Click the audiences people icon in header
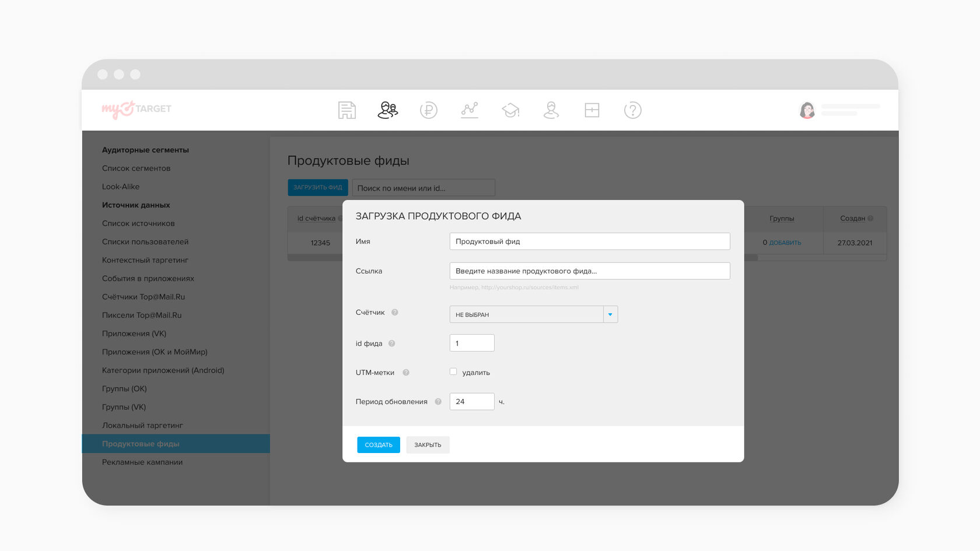Viewport: 980px width, 551px height. tap(387, 110)
